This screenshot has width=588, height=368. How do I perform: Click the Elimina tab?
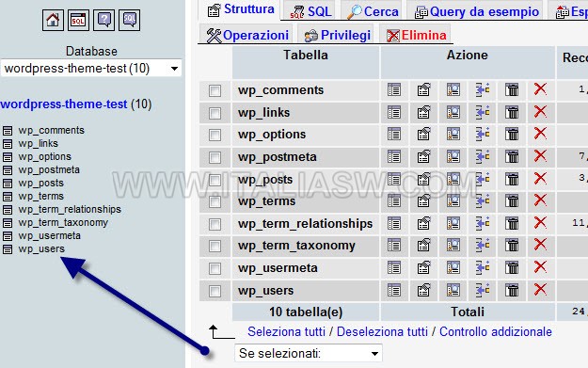(416, 35)
